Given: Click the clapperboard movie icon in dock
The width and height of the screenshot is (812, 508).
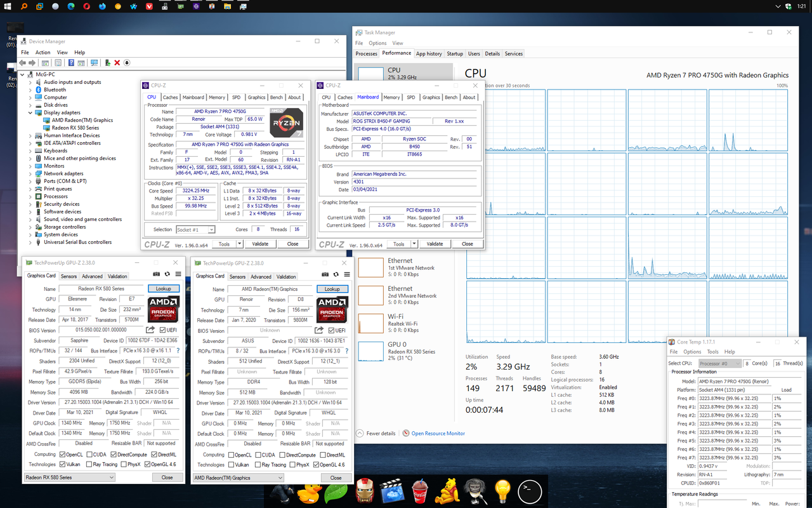Looking at the screenshot, I should [392, 492].
